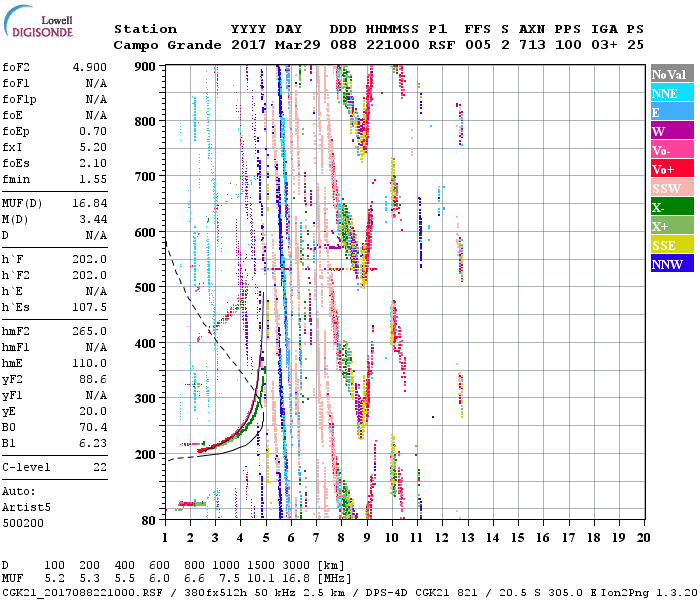Image resolution: width=700 pixels, height=600 pixels.
Task: Click the foF2 value 4.900
Action: [x=89, y=67]
